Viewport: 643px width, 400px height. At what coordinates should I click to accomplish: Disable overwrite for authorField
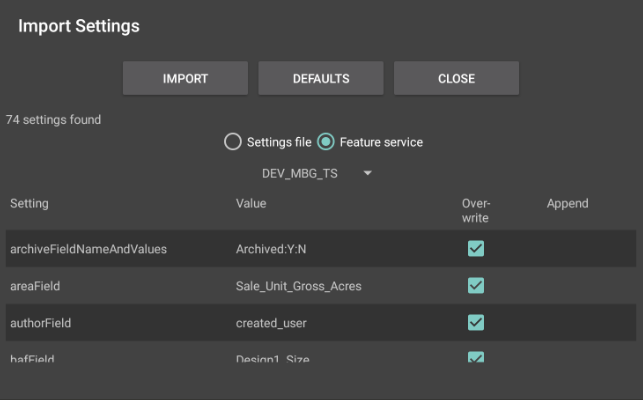[x=476, y=323]
